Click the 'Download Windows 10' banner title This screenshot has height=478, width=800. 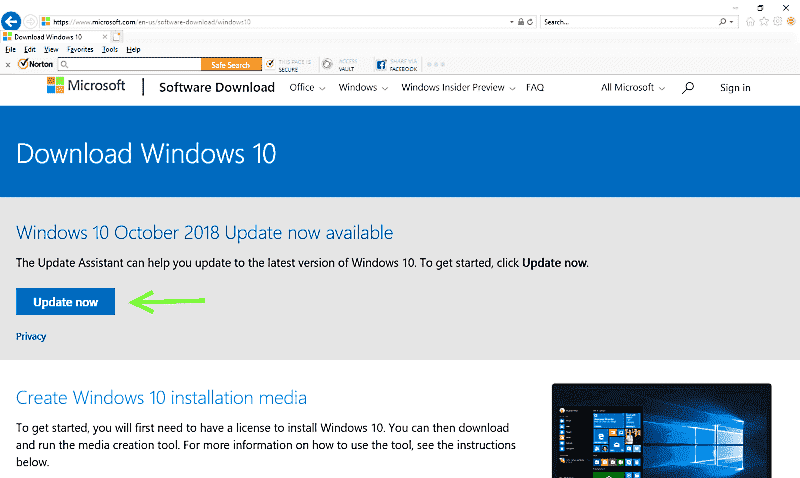coord(146,153)
